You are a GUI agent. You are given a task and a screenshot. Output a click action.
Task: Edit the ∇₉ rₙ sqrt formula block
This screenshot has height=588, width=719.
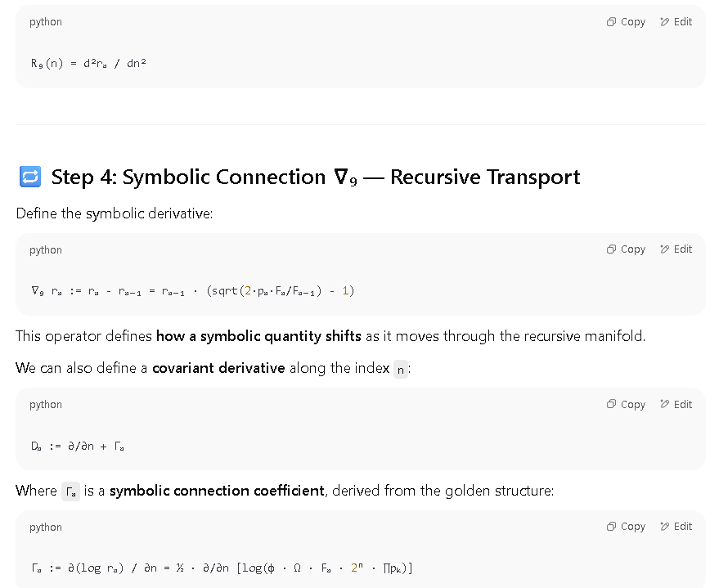coord(676,249)
